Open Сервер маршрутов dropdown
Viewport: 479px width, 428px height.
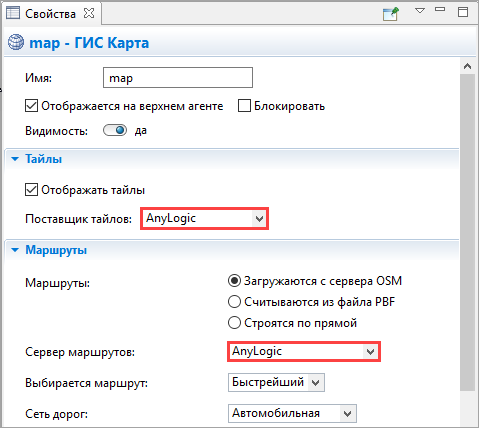point(304,351)
